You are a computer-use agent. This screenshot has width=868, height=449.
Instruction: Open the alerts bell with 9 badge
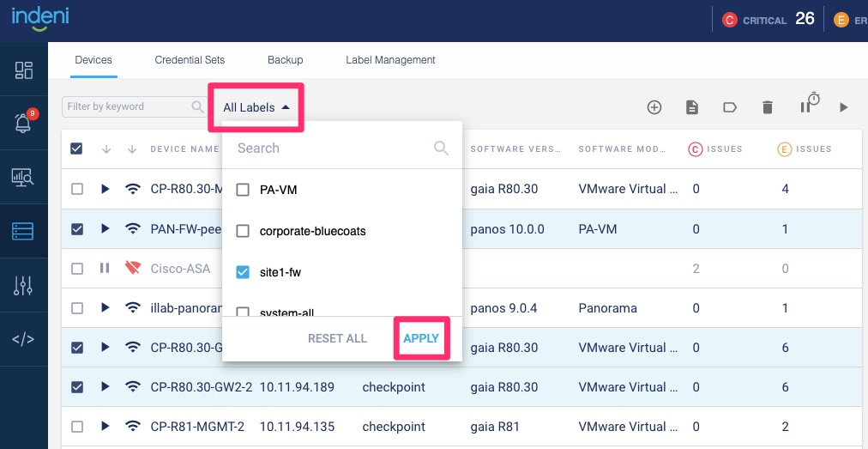pos(23,124)
